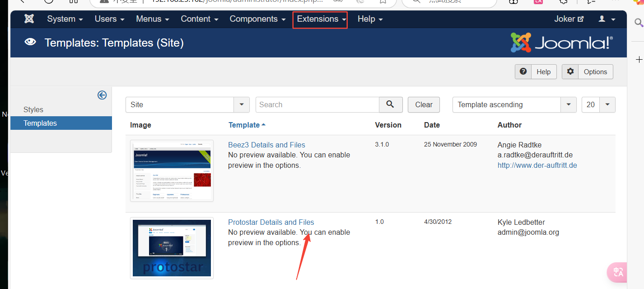Open the Users menu
This screenshot has width=644, height=289.
pyautogui.click(x=109, y=19)
